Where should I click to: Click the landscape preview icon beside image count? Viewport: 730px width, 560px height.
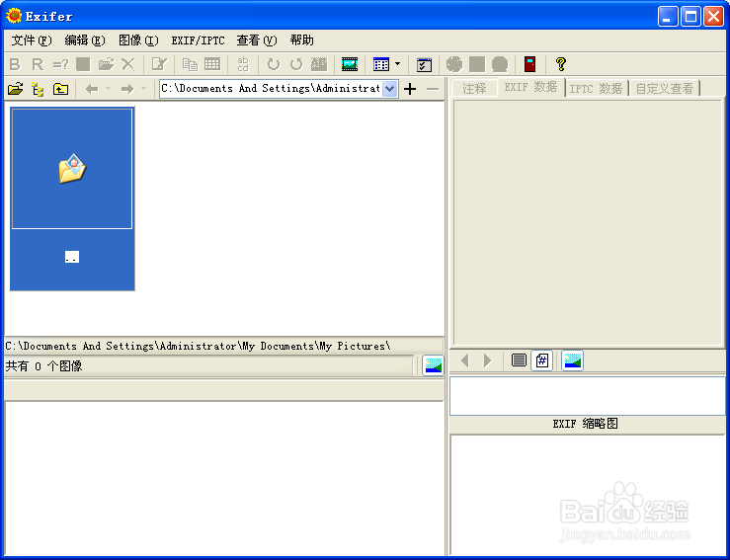click(x=433, y=365)
